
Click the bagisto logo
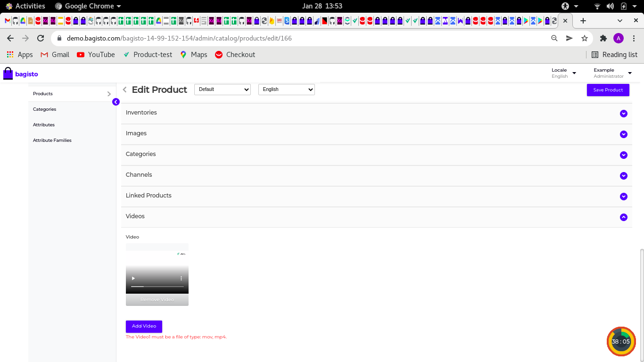coord(20,74)
